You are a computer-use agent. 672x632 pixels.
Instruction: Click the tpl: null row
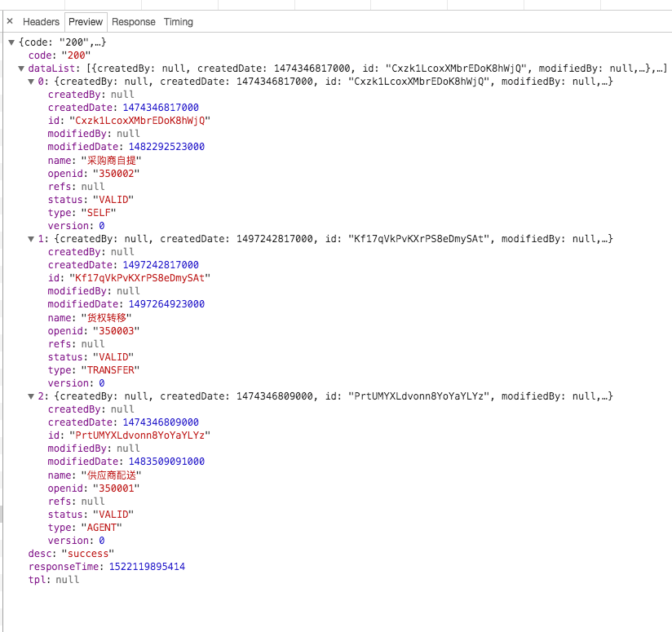coord(54,580)
